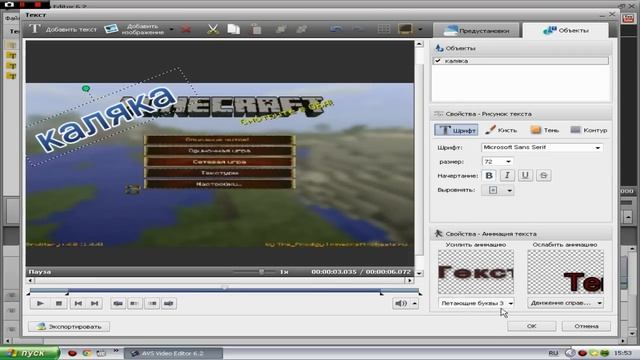Click the first trim marker button
Image resolution: width=640 pixels, height=360 pixels.
tap(118, 303)
